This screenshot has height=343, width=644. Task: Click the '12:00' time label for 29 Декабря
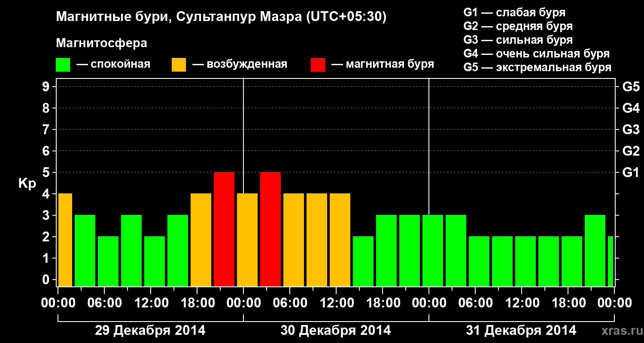point(151,303)
